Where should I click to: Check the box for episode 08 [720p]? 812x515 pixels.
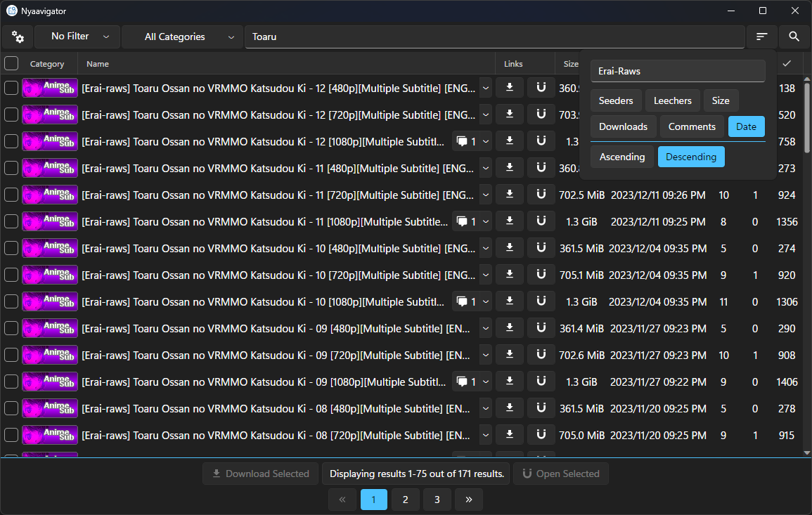click(x=11, y=436)
